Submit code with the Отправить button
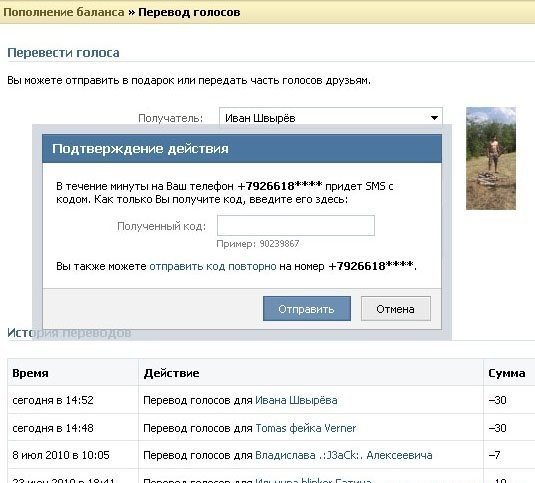Viewport: 535px width, 483px height. tap(307, 309)
